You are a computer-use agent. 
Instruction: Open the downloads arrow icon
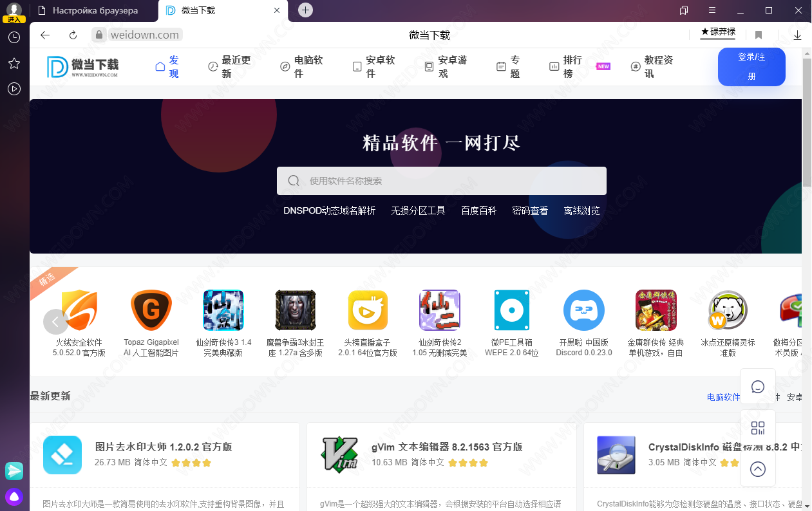pos(797,35)
